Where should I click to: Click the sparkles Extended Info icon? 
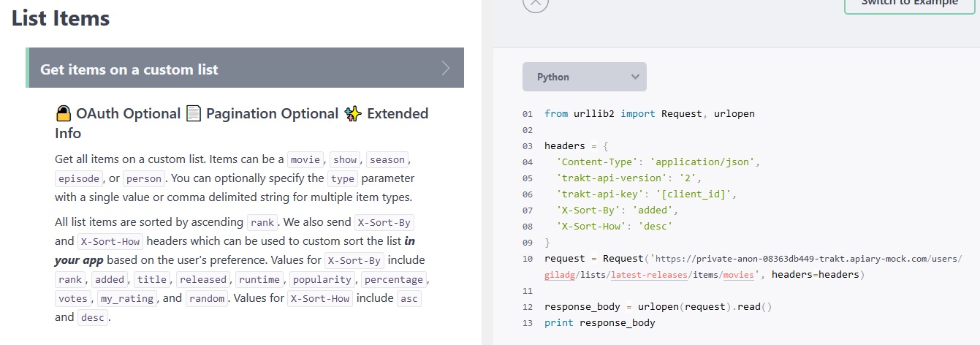(x=354, y=113)
